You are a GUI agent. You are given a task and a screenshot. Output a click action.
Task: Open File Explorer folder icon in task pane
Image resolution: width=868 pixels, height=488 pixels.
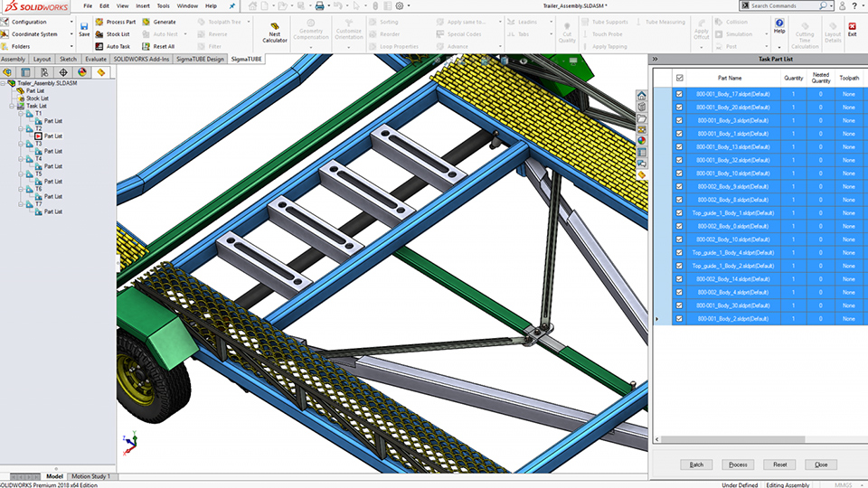coord(642,118)
